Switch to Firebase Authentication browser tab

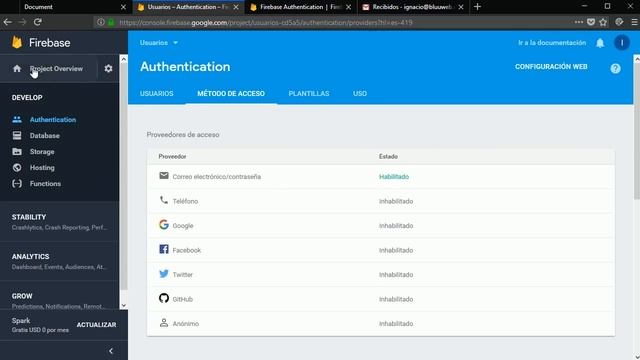[301, 7]
